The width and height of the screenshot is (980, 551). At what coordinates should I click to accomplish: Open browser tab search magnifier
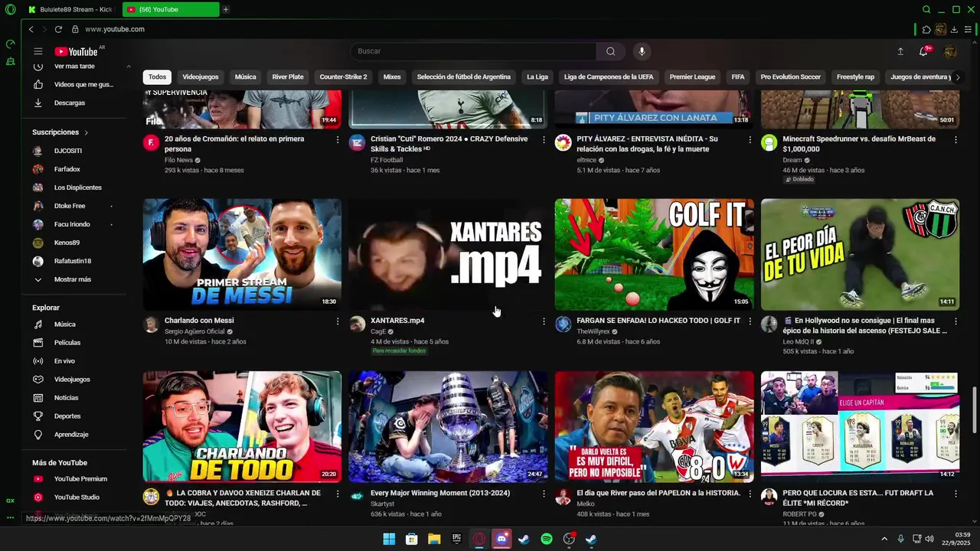[x=926, y=9]
